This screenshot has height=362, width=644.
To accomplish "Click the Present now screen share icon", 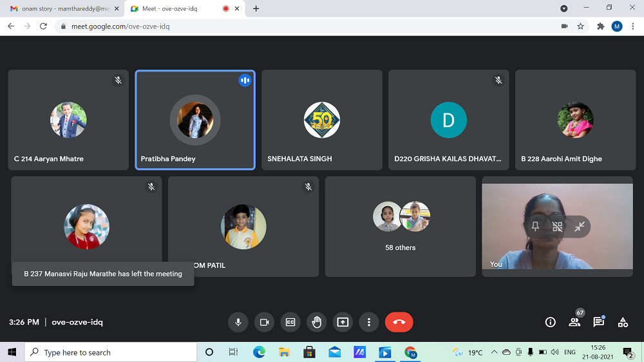I will coord(343,322).
